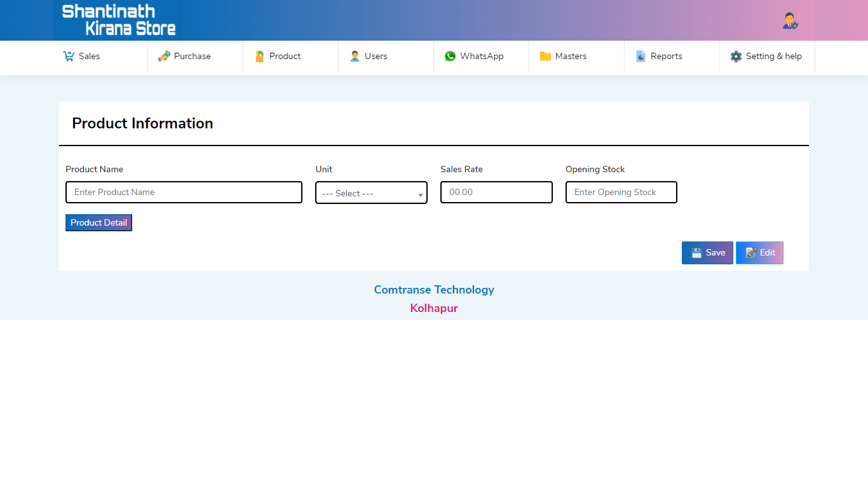Open the Setting & help menu

click(768, 56)
